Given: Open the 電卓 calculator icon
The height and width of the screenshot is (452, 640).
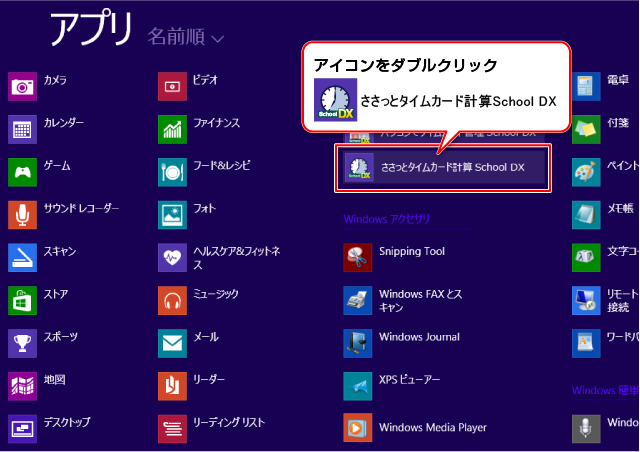Looking at the screenshot, I should pos(586,87).
